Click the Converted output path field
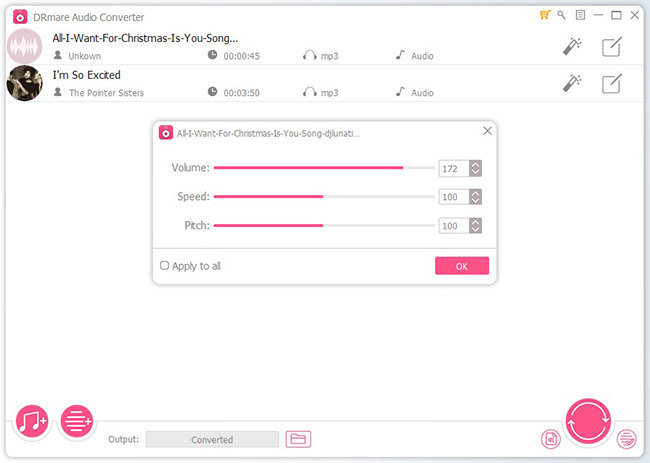The width and height of the screenshot is (650, 463). (212, 439)
